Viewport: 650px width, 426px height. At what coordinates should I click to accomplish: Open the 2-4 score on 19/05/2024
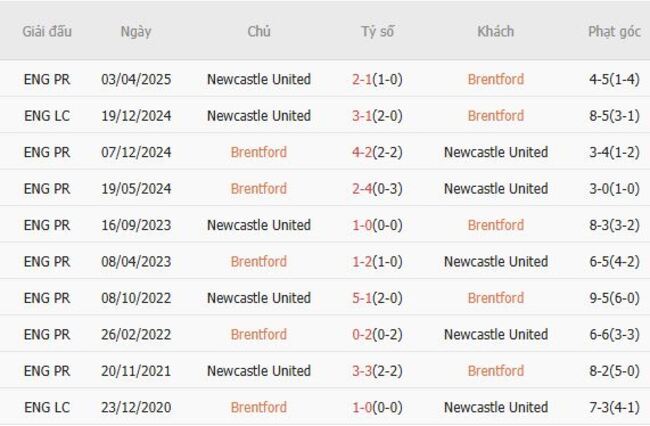point(362,189)
